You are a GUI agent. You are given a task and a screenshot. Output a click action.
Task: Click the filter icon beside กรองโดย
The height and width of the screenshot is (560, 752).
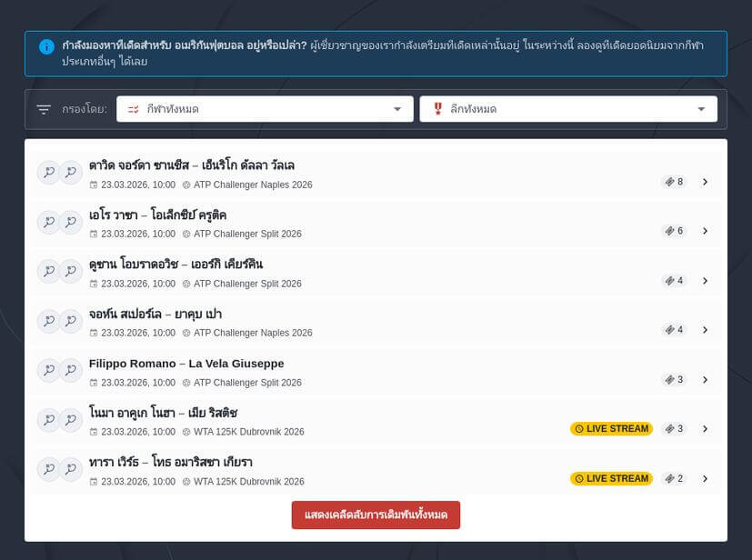pyautogui.click(x=44, y=109)
